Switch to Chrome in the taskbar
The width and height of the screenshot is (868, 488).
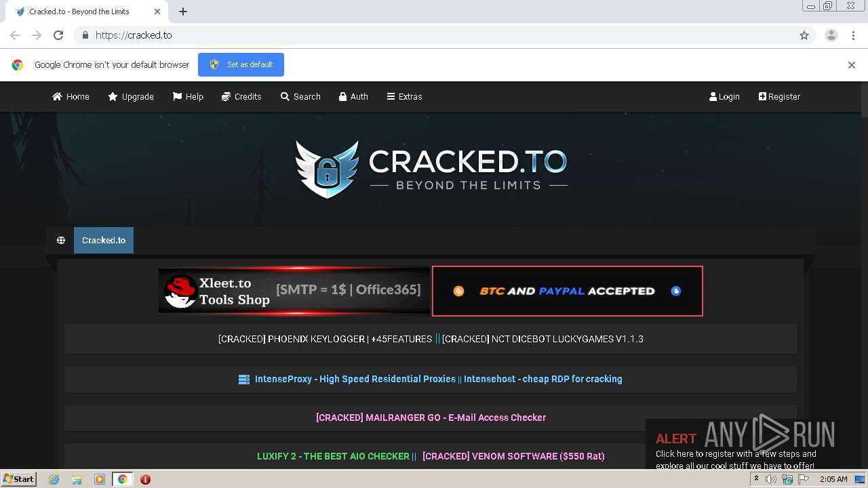(123, 479)
